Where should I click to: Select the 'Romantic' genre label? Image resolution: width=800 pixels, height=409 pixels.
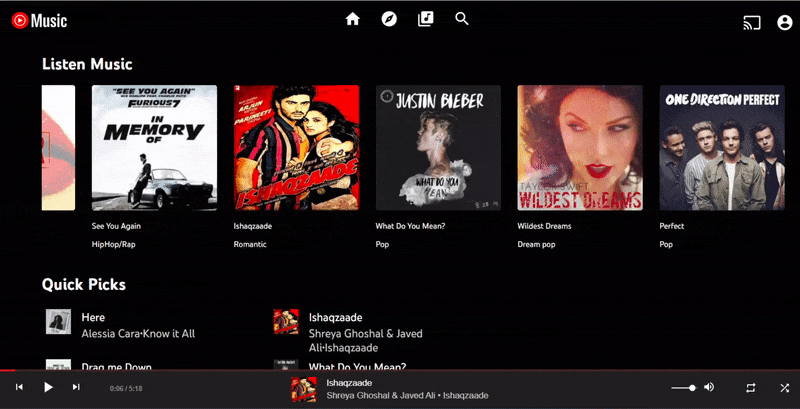coord(250,244)
